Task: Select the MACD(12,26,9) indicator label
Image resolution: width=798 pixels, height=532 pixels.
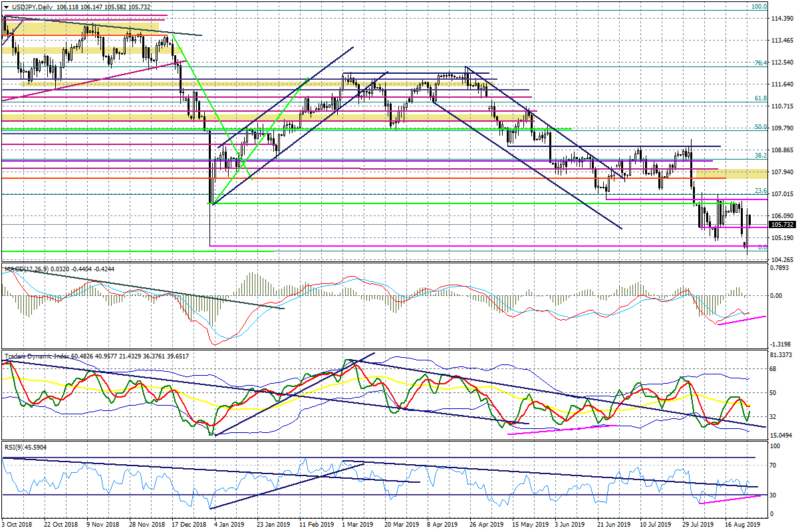Action: (x=28, y=269)
